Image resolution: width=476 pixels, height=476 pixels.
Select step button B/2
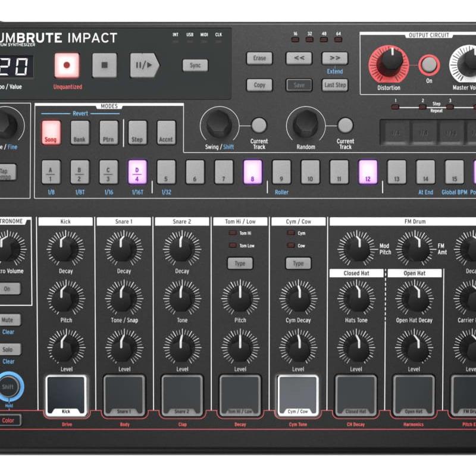[80, 172]
